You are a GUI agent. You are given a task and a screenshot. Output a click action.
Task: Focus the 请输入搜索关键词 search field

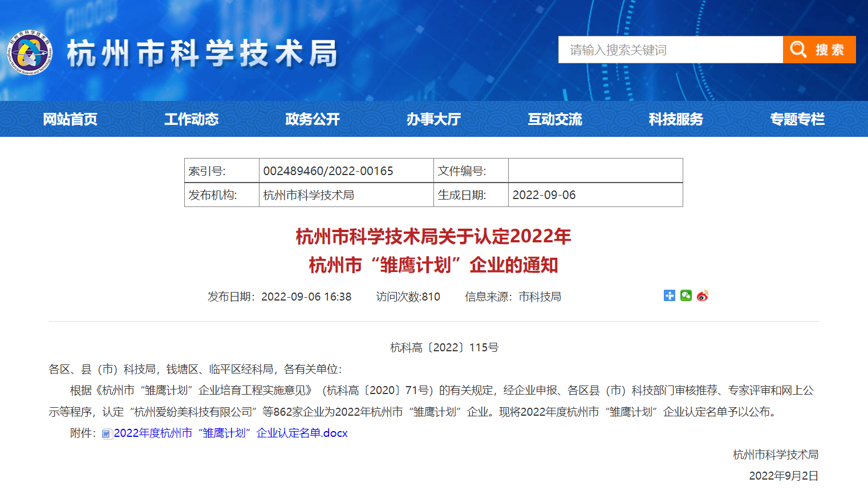coord(671,50)
